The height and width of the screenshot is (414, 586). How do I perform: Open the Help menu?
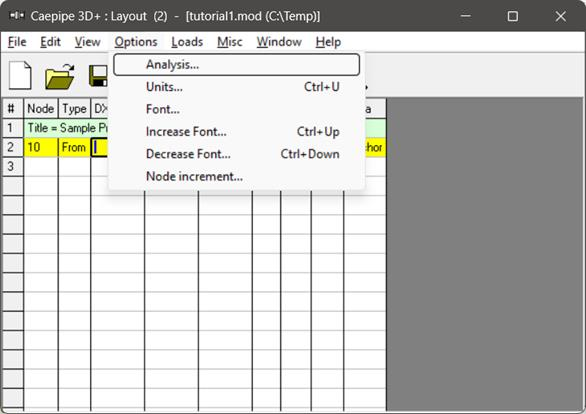point(328,42)
